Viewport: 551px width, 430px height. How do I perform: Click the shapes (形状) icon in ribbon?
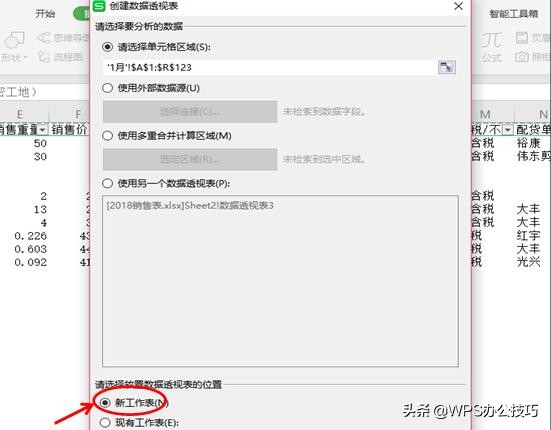click(x=14, y=40)
